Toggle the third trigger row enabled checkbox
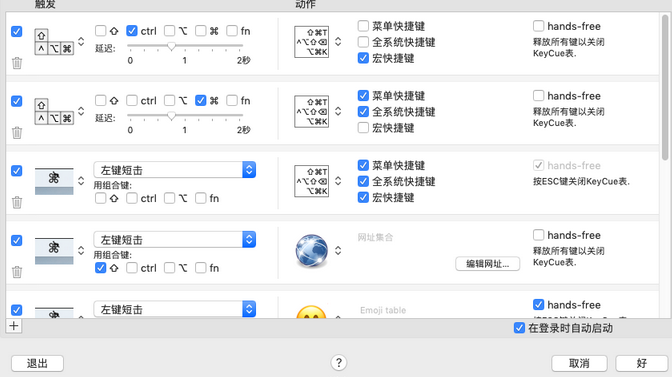Screen dimensions: 672x377 pos(17,171)
